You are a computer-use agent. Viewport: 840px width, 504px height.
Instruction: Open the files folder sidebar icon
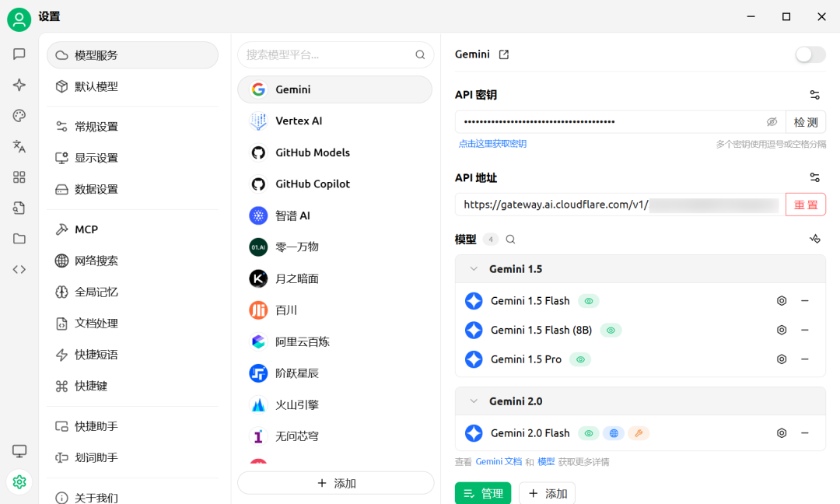pos(19,239)
